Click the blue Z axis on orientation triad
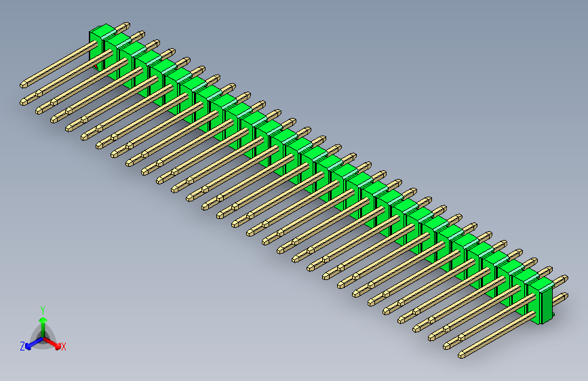The width and height of the screenshot is (588, 381). tap(34, 344)
